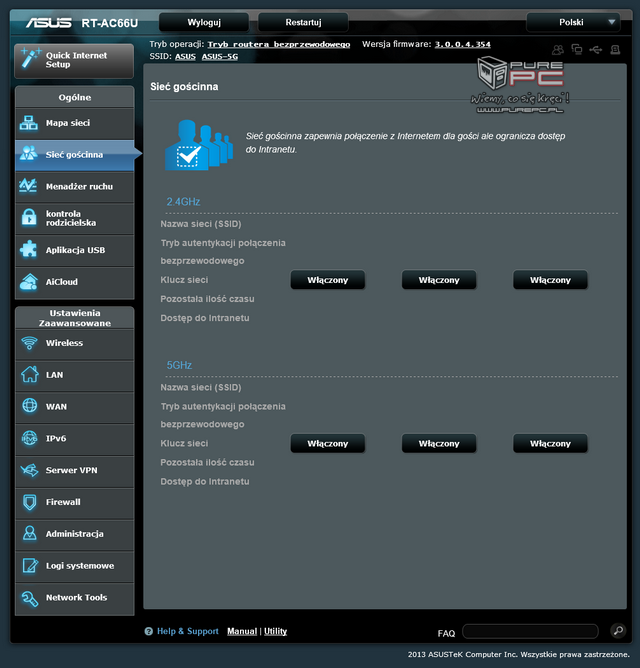Open the Network Tools menu item

(75, 598)
